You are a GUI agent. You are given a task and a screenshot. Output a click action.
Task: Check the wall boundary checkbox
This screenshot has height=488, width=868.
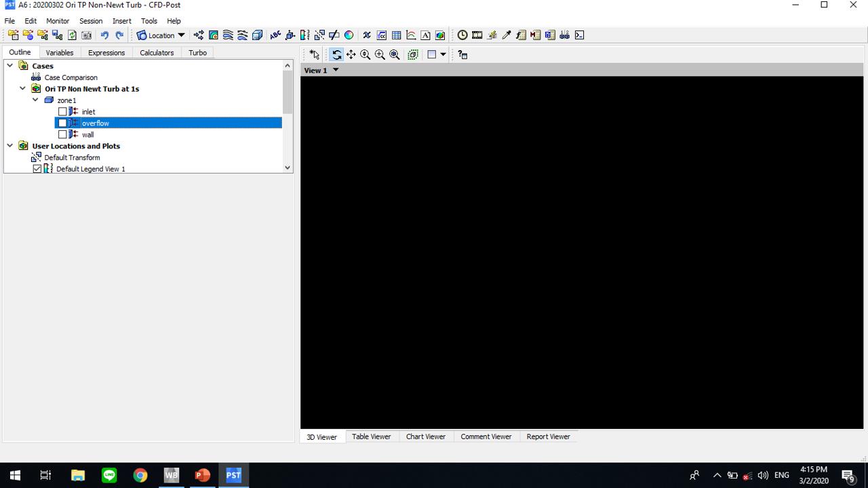pyautogui.click(x=62, y=134)
